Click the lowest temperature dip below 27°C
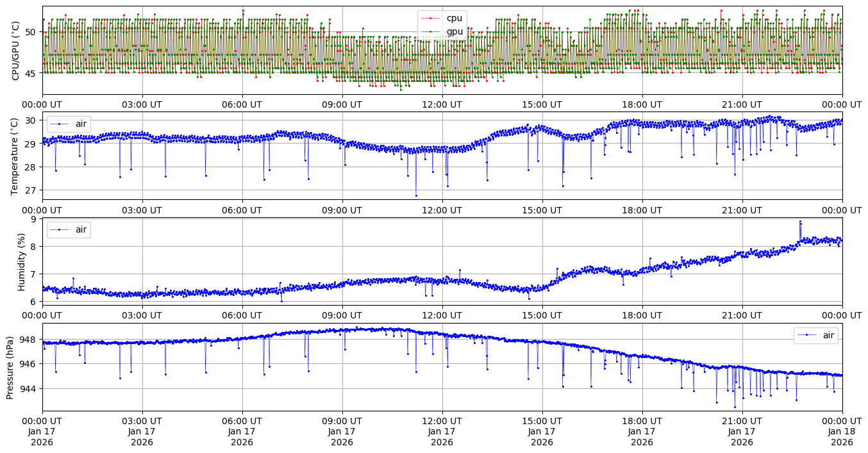868x453 pixels. pyautogui.click(x=416, y=195)
